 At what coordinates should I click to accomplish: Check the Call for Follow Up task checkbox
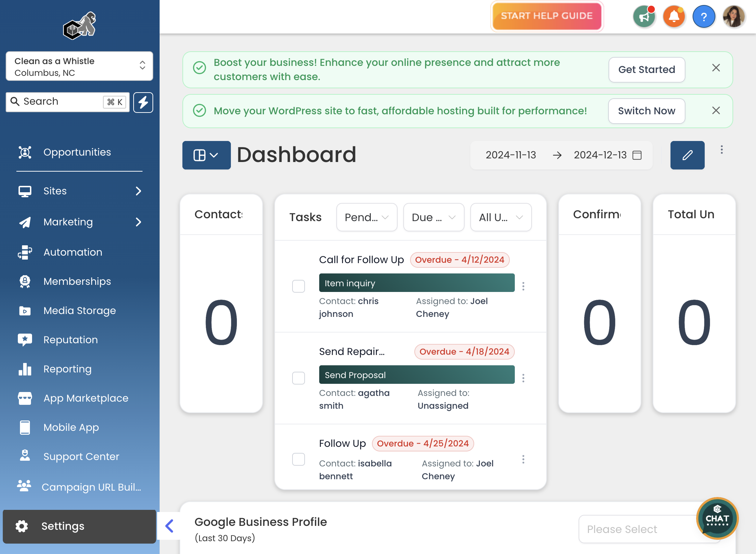(299, 286)
